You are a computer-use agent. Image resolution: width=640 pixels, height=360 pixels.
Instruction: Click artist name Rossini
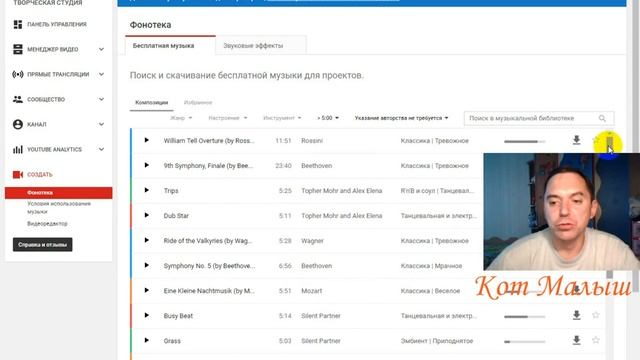[x=312, y=141]
